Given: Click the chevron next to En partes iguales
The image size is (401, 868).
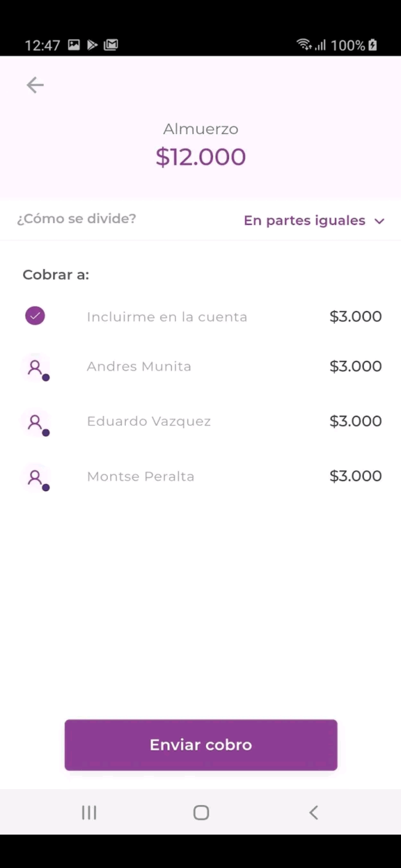Looking at the screenshot, I should click(379, 221).
